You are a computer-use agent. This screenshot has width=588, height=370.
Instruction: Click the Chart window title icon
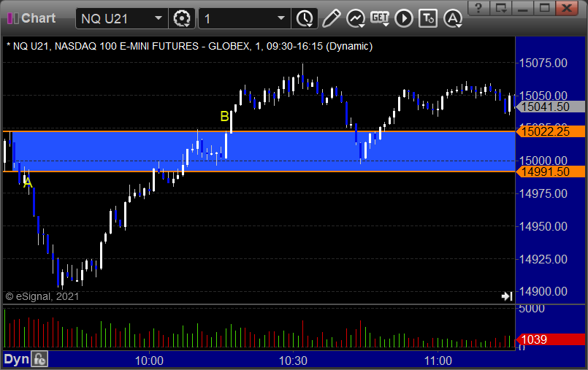coord(12,18)
